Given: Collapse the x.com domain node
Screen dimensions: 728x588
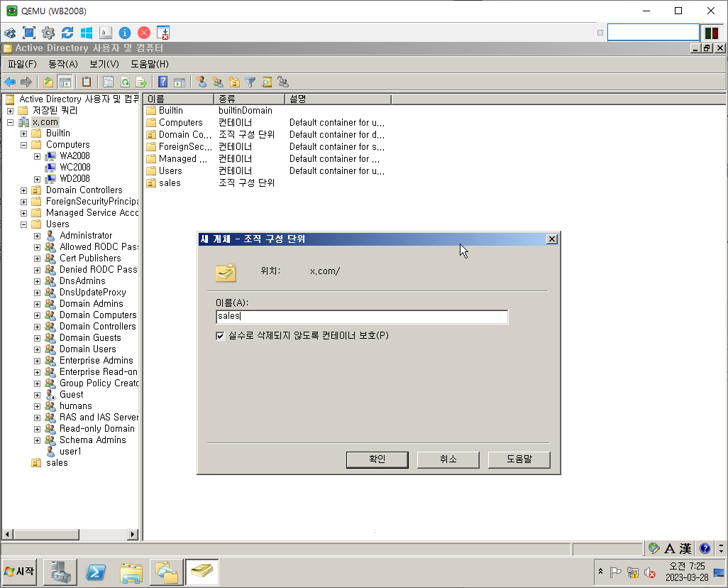Looking at the screenshot, I should [x=10, y=123].
